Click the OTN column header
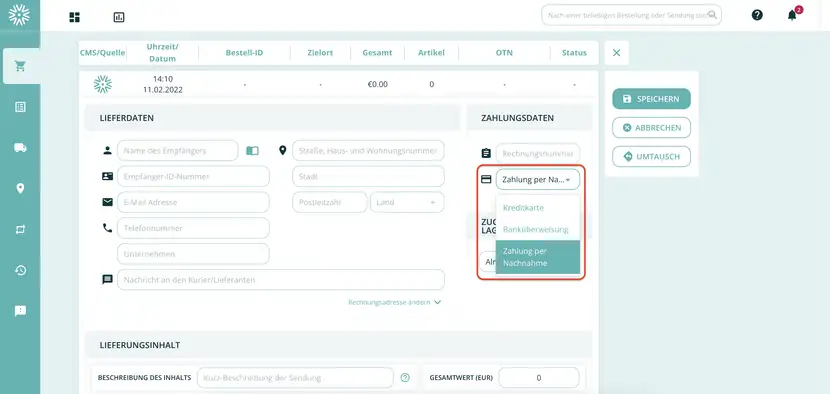Screen dimensions: 830x394 504,53
